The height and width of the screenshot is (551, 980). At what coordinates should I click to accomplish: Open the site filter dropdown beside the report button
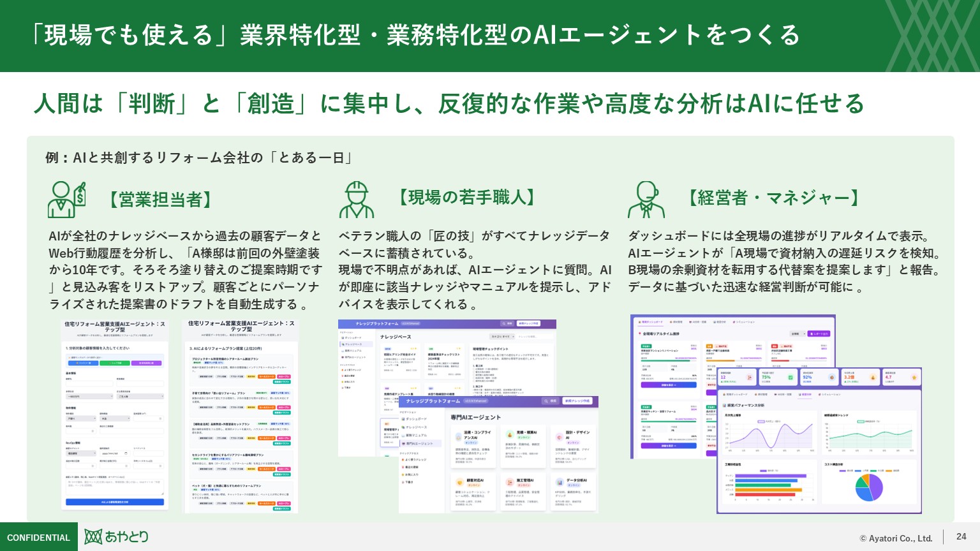point(796,334)
